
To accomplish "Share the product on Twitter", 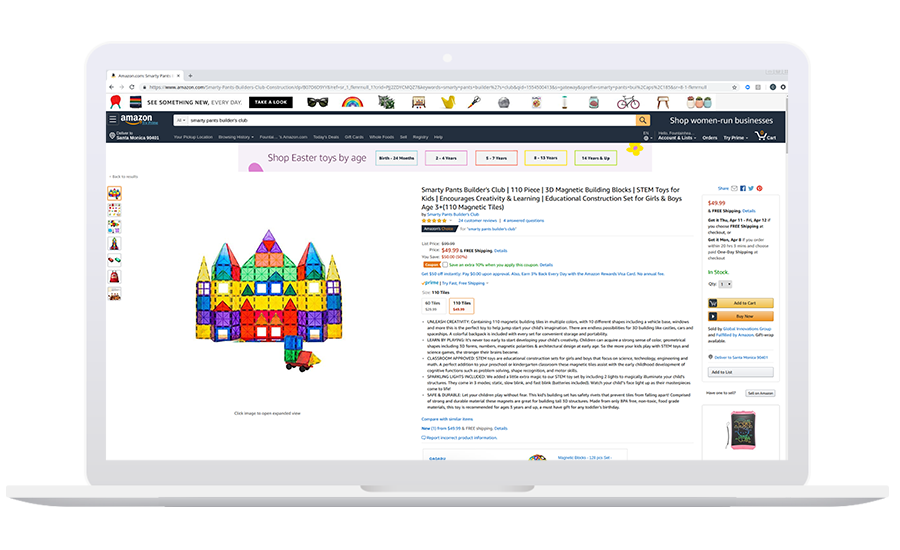I will coord(751,188).
